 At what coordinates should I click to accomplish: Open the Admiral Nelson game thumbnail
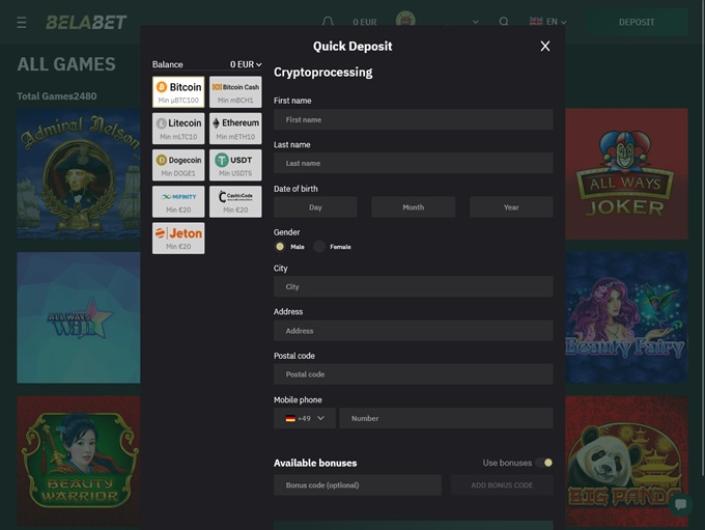click(79, 174)
